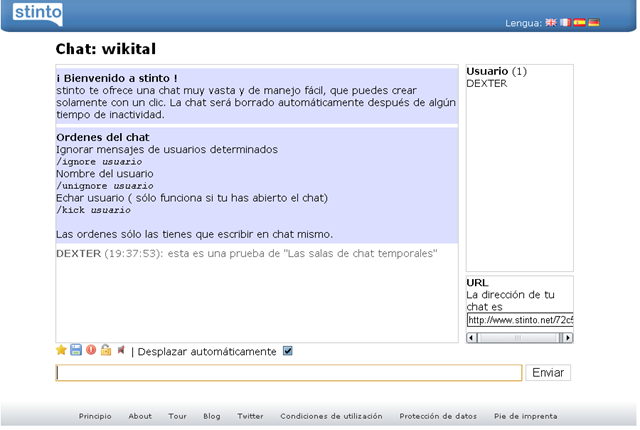
Task: Select the Spanish flag language icon
Action: click(580, 22)
